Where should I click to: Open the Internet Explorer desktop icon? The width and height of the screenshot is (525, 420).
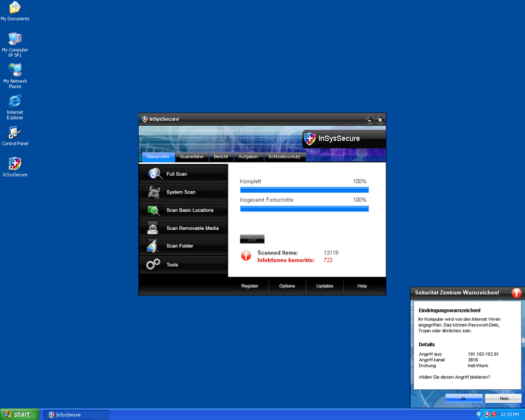15,102
